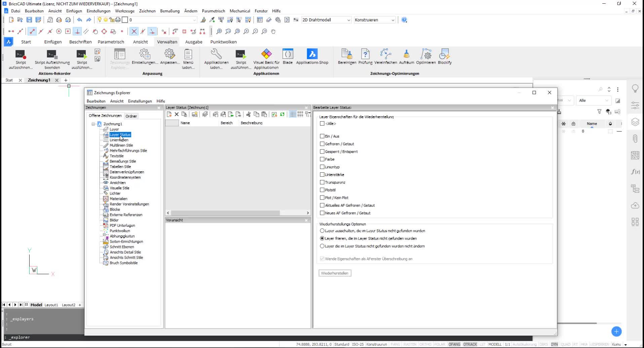Click the help question mark icon
The width and height of the screenshot is (644, 348).
click(x=404, y=20)
